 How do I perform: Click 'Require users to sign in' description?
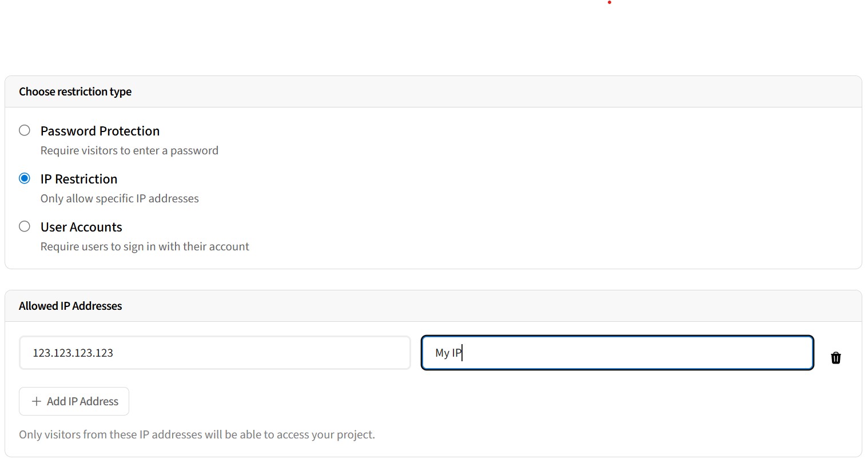pos(145,246)
